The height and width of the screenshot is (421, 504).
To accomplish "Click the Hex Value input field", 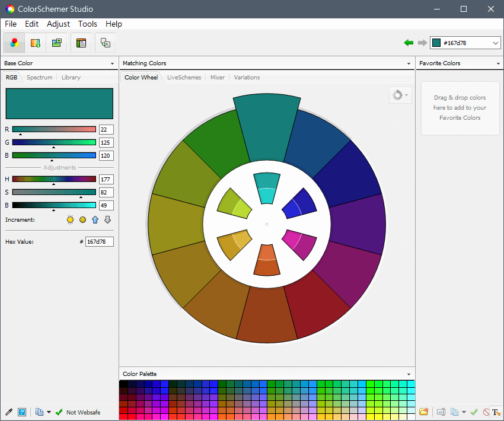I will tap(100, 242).
